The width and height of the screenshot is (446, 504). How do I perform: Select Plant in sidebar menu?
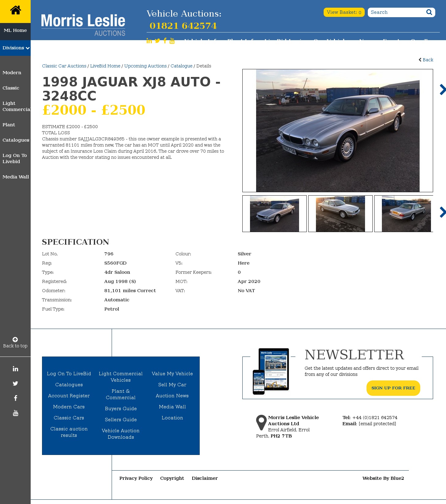coord(9,125)
